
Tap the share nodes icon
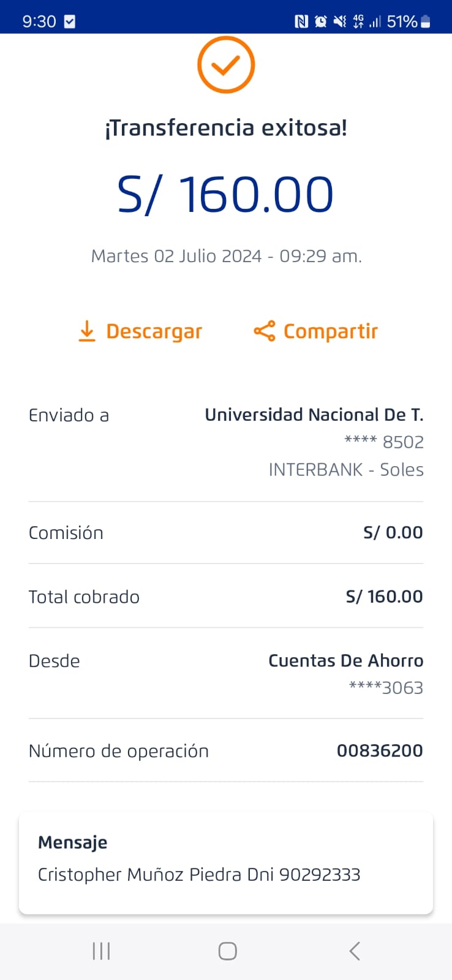[x=264, y=331]
